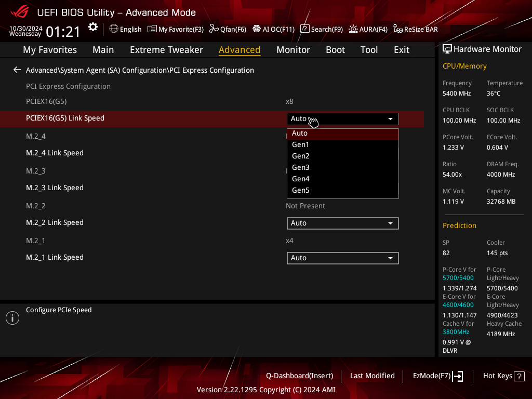Click the EzMode(F7) exit arrow icon
This screenshot has width=532, height=399.
click(x=458, y=376)
